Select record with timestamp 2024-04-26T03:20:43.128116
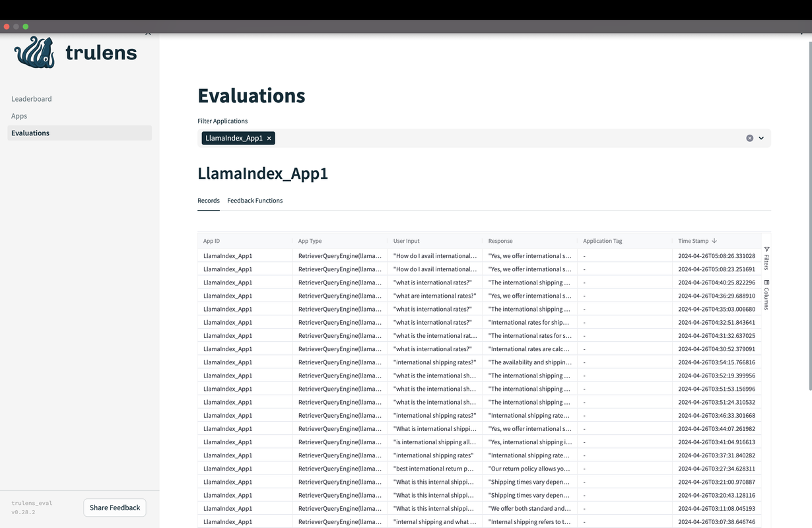 (x=479, y=495)
